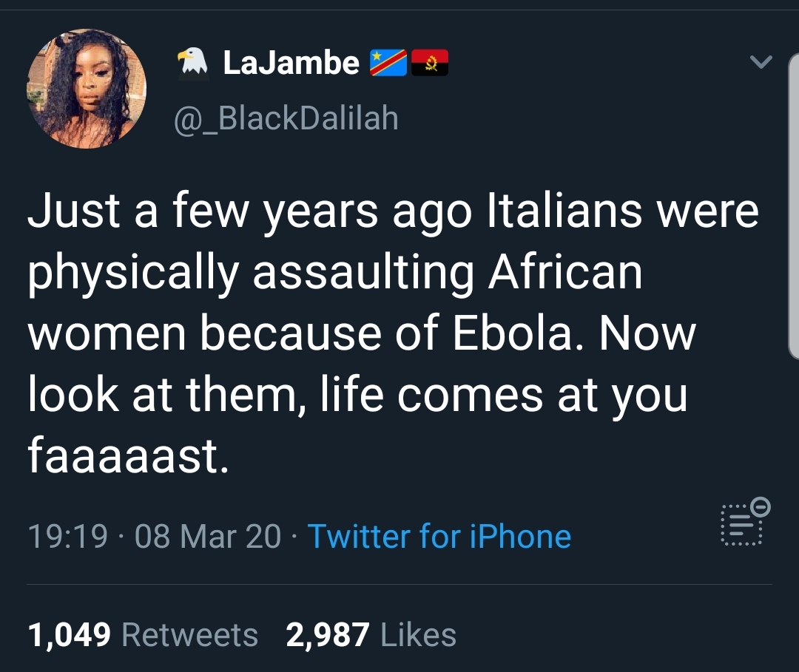This screenshot has height=672, width=799.
Task: Open the @_BlackDalilah handle profile
Action: coord(286,118)
